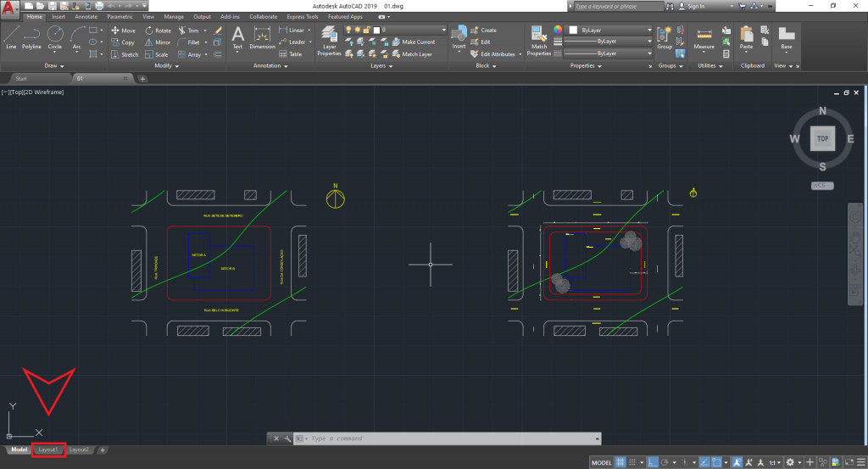This screenshot has width=868, height=469.
Task: Click the Match Layer tool
Action: 412,54
